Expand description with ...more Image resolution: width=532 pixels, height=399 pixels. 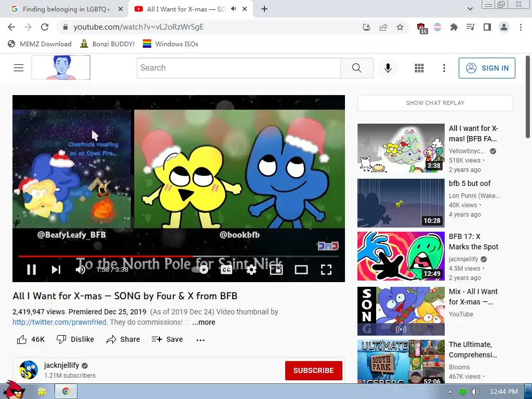[x=204, y=322]
